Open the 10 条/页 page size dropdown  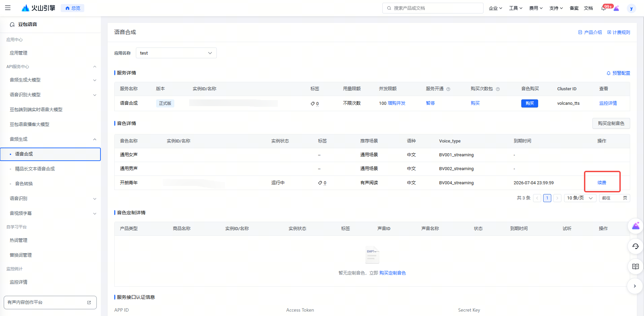click(580, 198)
